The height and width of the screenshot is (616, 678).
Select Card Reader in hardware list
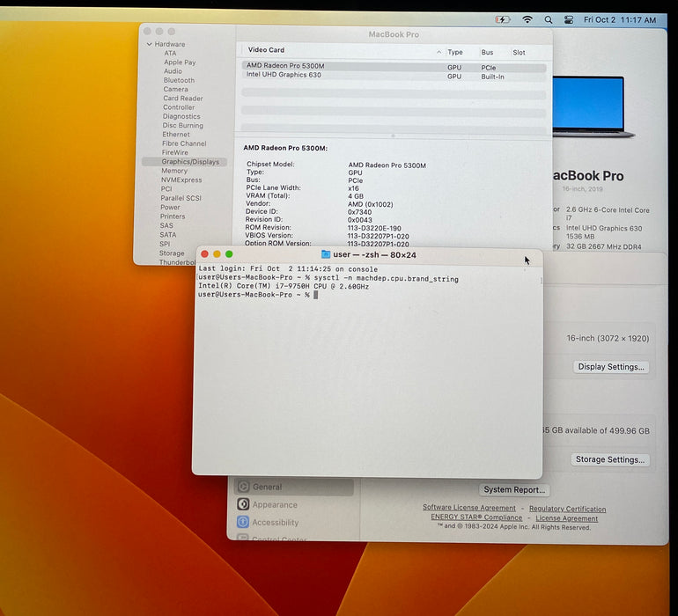tap(183, 99)
